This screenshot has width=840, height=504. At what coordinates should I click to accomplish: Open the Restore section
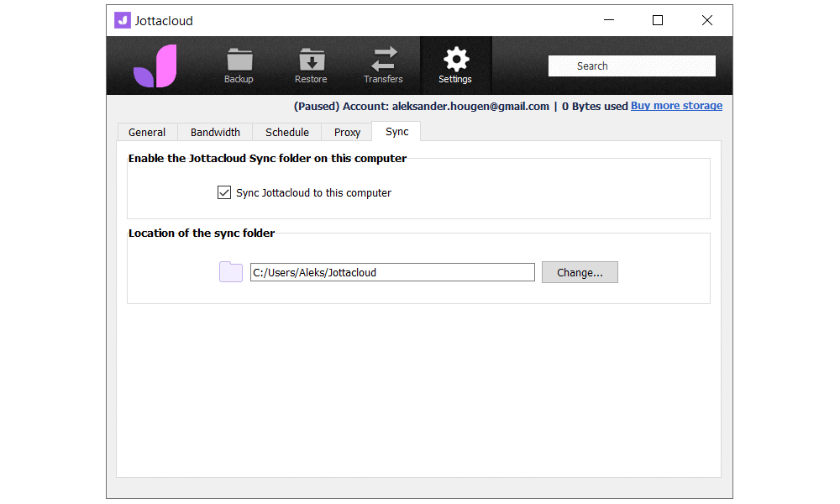(311, 66)
